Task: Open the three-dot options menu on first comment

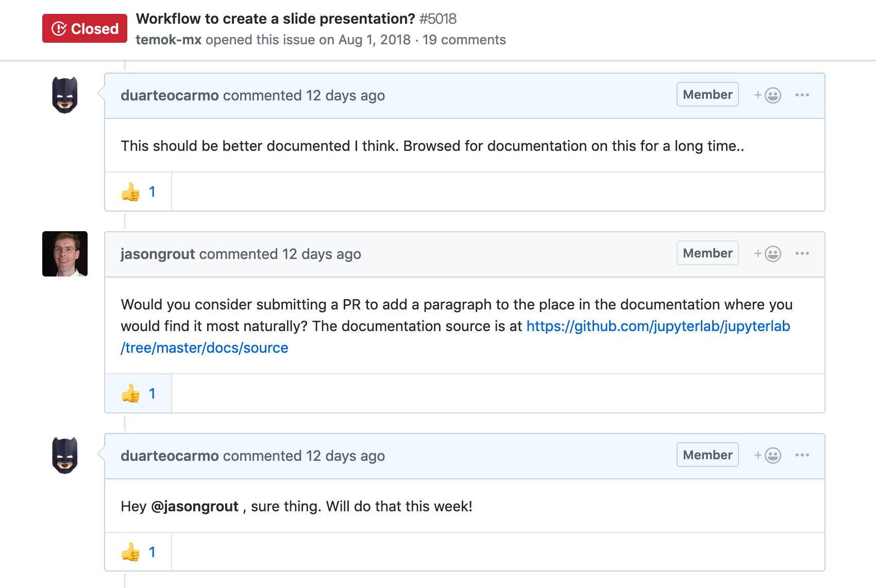Action: (802, 95)
